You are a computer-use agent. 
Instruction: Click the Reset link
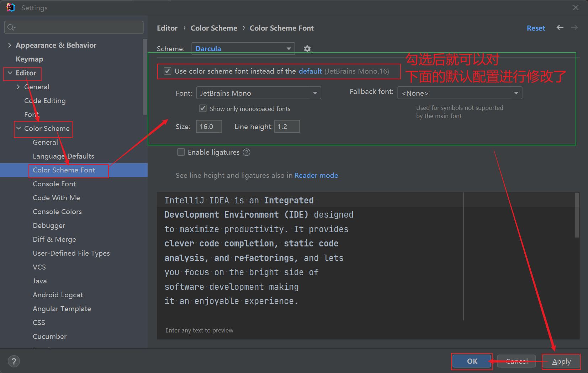536,28
